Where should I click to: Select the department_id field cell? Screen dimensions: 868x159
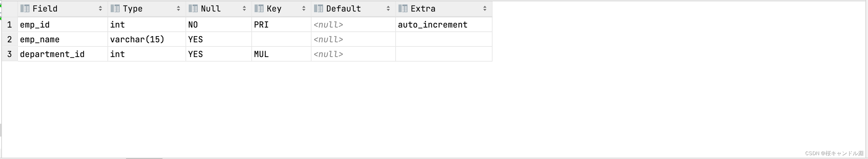[x=63, y=54]
